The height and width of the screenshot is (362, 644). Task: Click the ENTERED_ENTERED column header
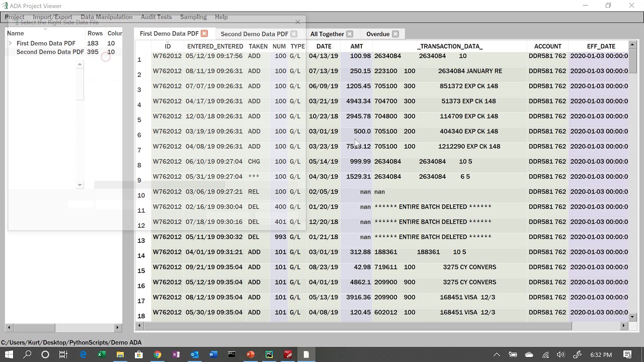(215, 46)
